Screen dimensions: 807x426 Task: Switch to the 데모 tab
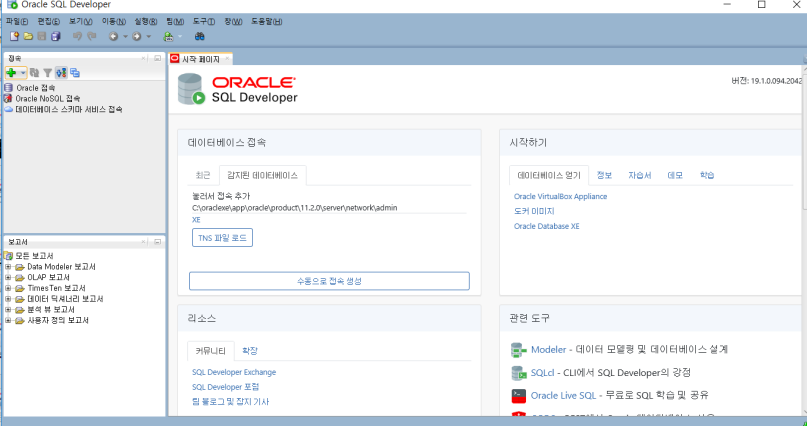(x=675, y=175)
